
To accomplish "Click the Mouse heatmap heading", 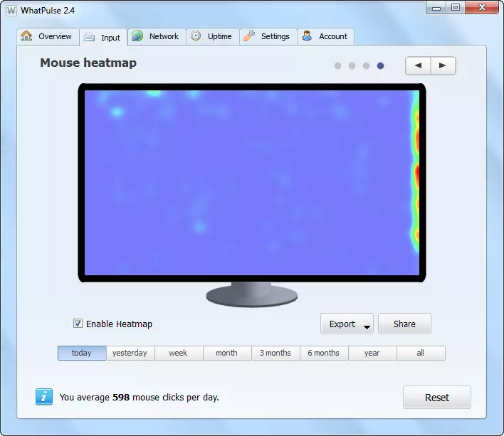I will point(88,63).
